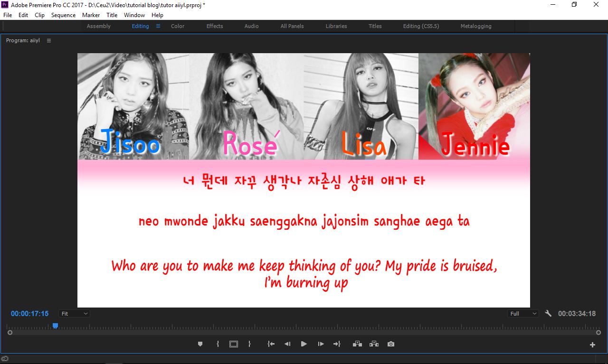Click the left zoom scroll bar handle
This screenshot has height=364, width=608.
point(10,333)
